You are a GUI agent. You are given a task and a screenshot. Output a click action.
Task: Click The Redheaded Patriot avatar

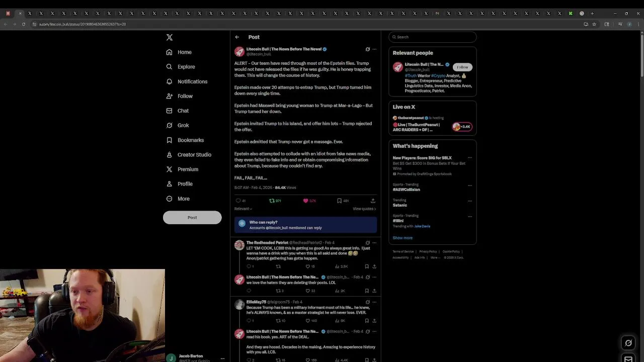click(x=239, y=245)
